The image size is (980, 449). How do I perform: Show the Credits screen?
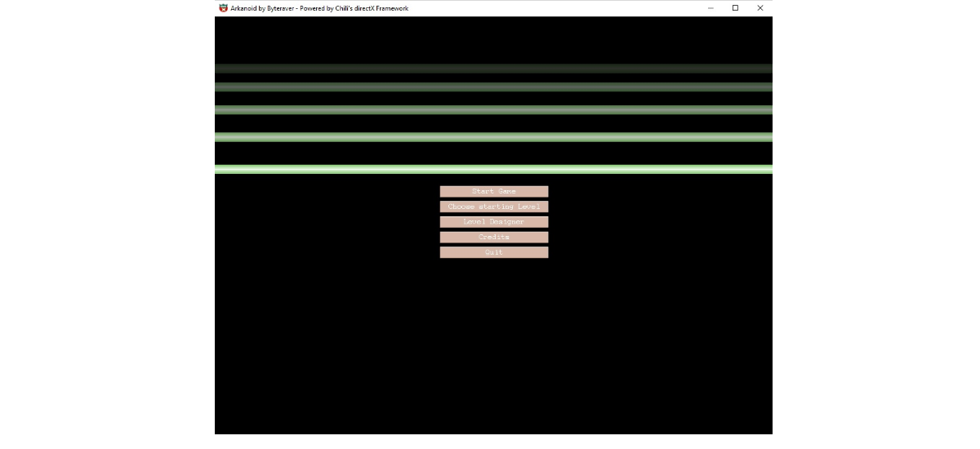pos(494,237)
